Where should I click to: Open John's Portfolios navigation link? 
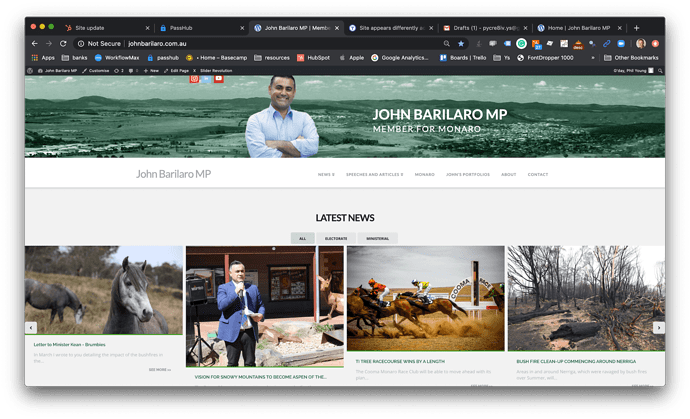click(x=468, y=175)
